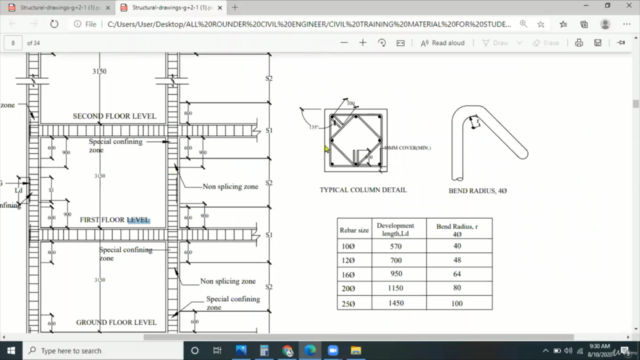Click the scroll right arrow of horizontal scrollbar

[x=628, y=337]
